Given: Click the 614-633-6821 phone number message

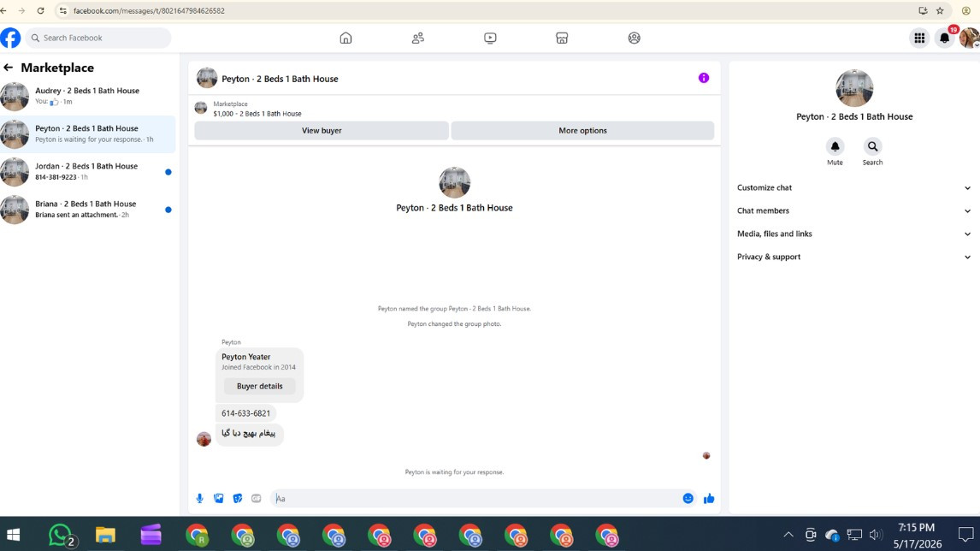Looking at the screenshot, I should click(x=245, y=413).
